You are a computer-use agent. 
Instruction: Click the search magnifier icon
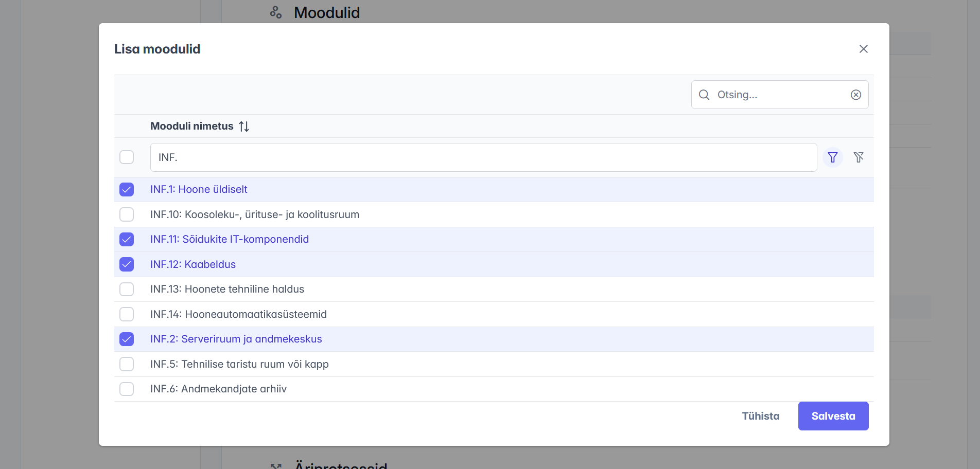704,95
